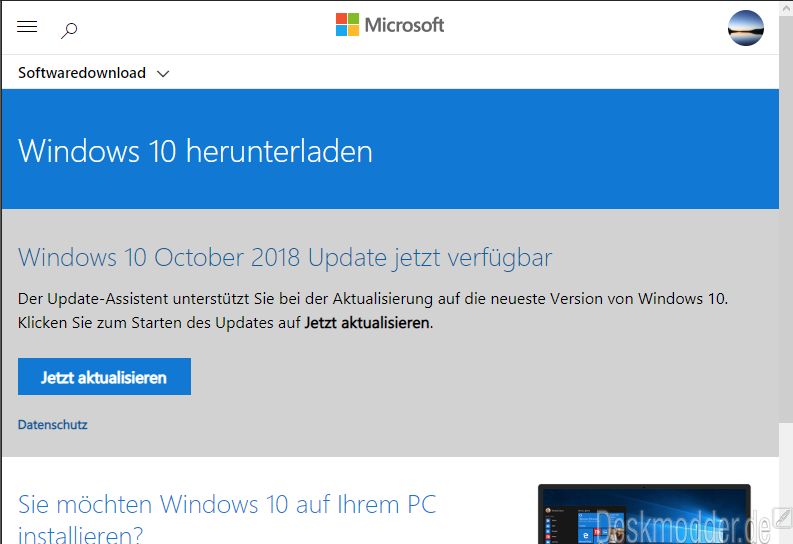Click the scrollbar track below the thumb

point(786,465)
